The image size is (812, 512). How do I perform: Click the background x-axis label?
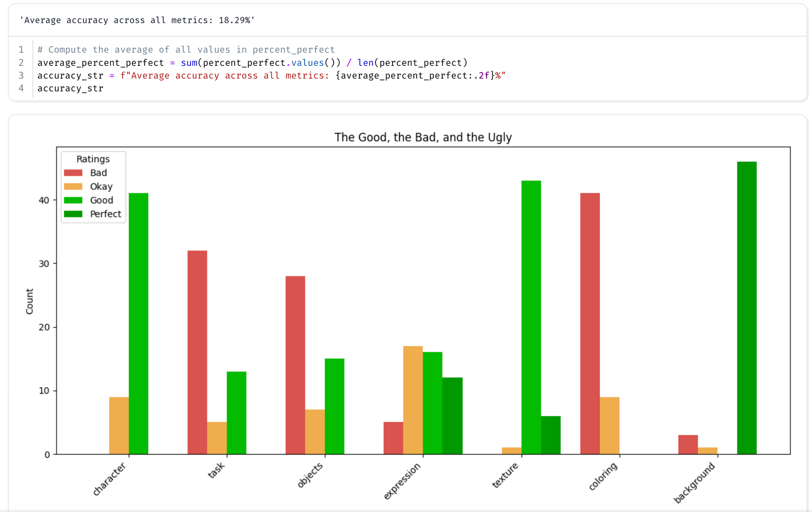pos(694,483)
